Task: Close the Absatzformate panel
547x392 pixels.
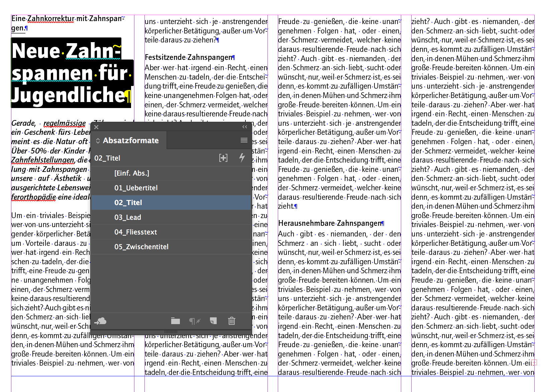Action: coord(96,127)
